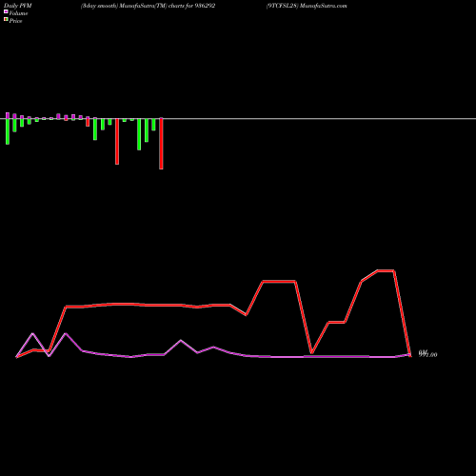The image size is (476, 476).
Task: Click the 9TCFSL28 MunafaSutra.com label
Action: pyautogui.click(x=307, y=6)
